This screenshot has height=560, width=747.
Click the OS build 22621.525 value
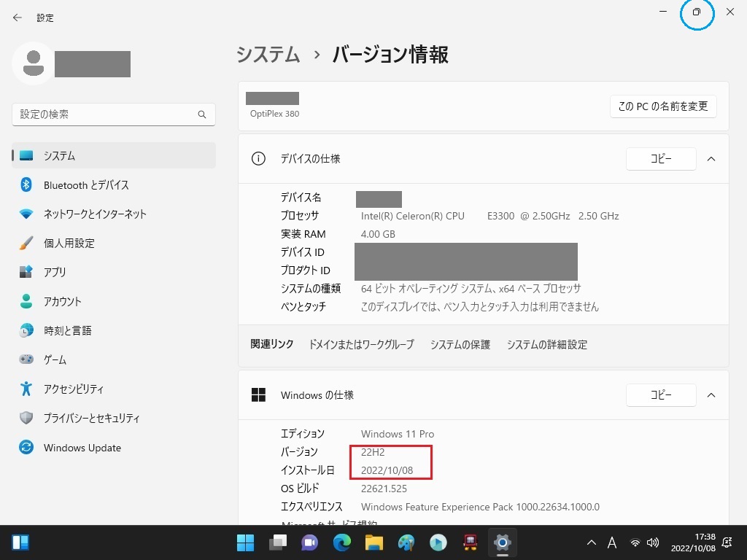[x=384, y=489]
